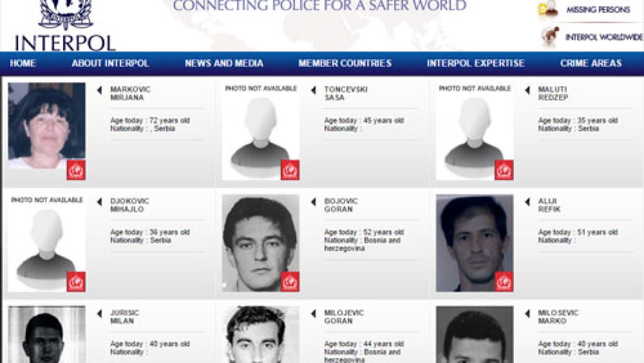644x363 pixels.
Task: Expand arrow beside Jurisic Milan
Action: [x=100, y=313]
